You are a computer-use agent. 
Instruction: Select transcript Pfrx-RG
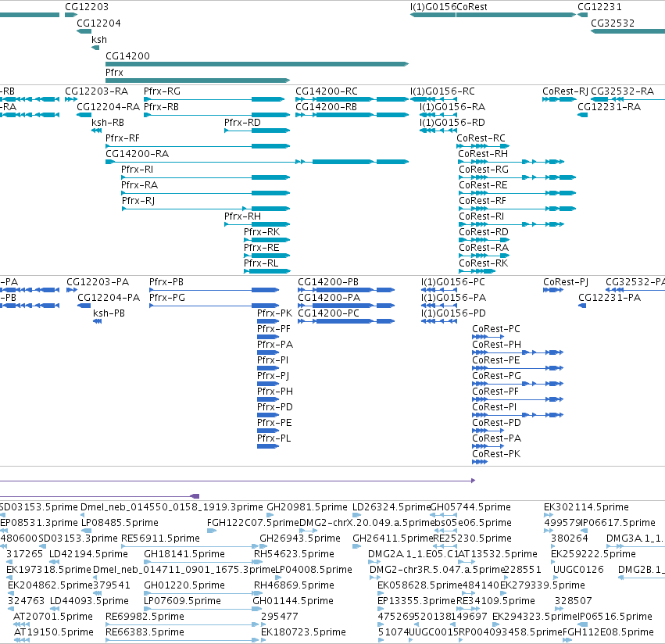click(x=214, y=99)
